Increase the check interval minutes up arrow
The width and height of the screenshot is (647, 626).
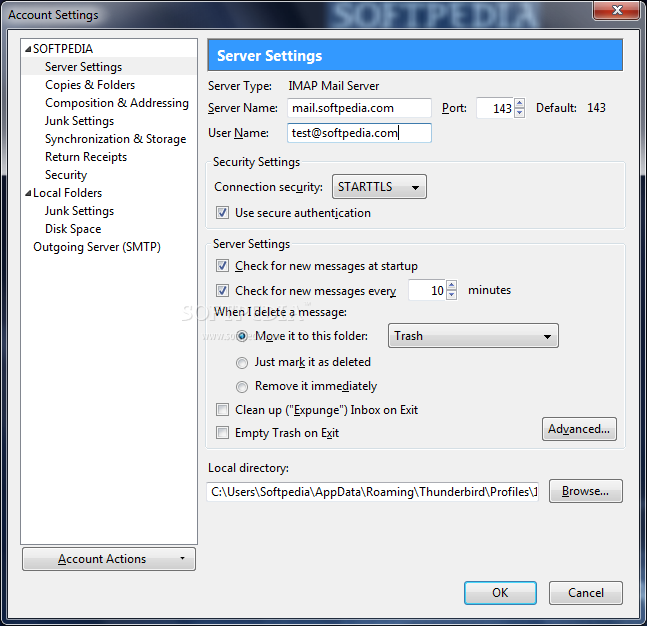(452, 286)
